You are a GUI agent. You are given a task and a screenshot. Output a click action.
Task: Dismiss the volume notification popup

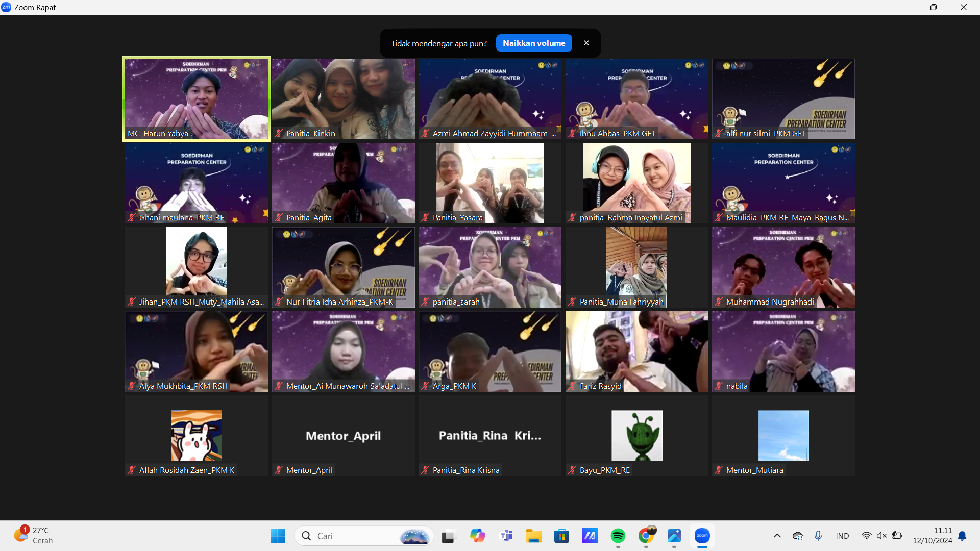(586, 43)
